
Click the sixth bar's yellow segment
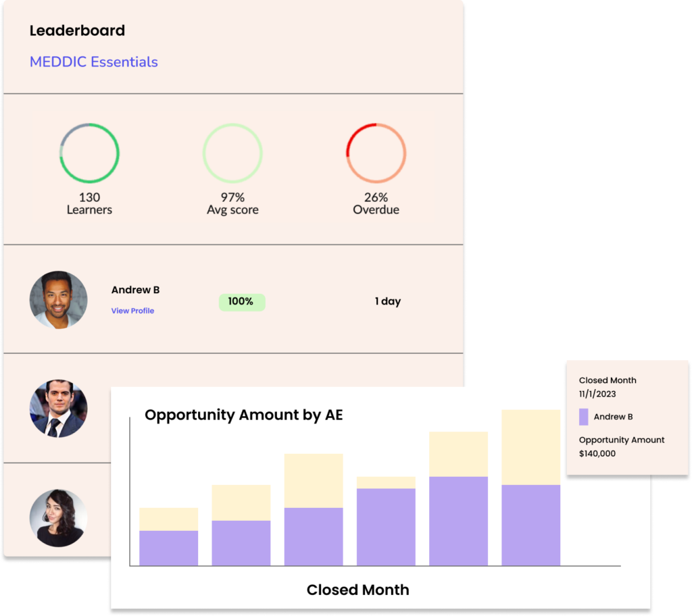[x=530, y=447]
